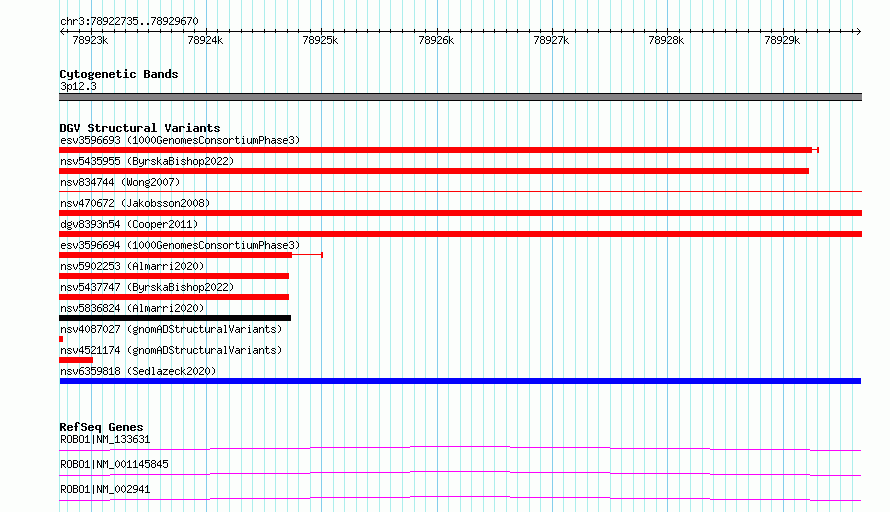Viewport: 890px width, 512px height.
Task: Open variant nsv6359818 (Sedlazeck2020) label
Action: click(x=138, y=371)
